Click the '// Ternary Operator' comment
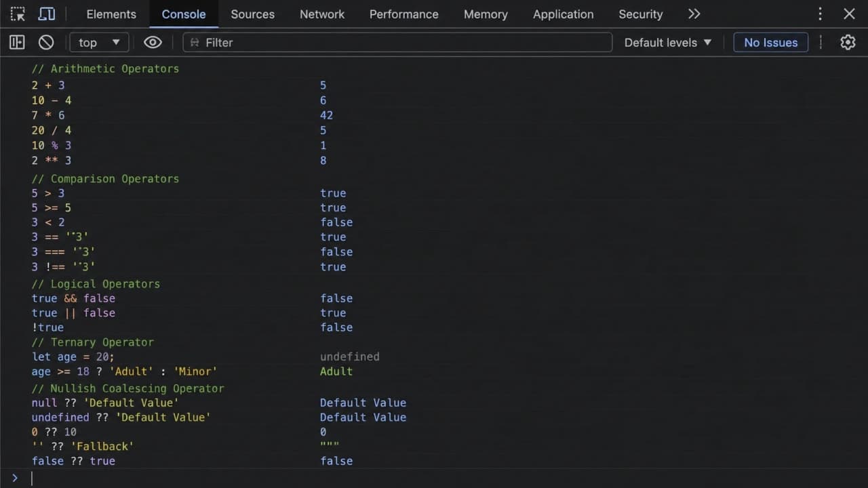The image size is (868, 488). (x=93, y=342)
